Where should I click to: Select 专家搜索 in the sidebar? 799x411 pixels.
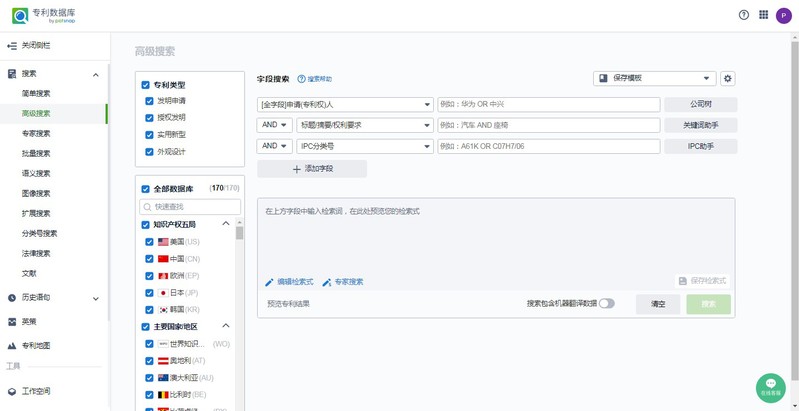click(x=36, y=133)
